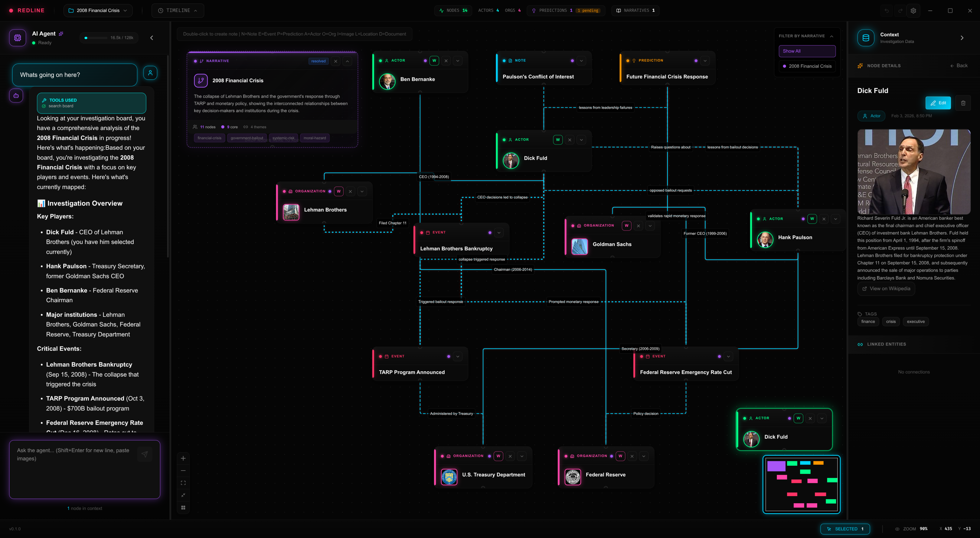The height and width of the screenshot is (538, 980).
Task: Click the Wikipedia W badge on Ben Bernanke
Action: click(434, 61)
